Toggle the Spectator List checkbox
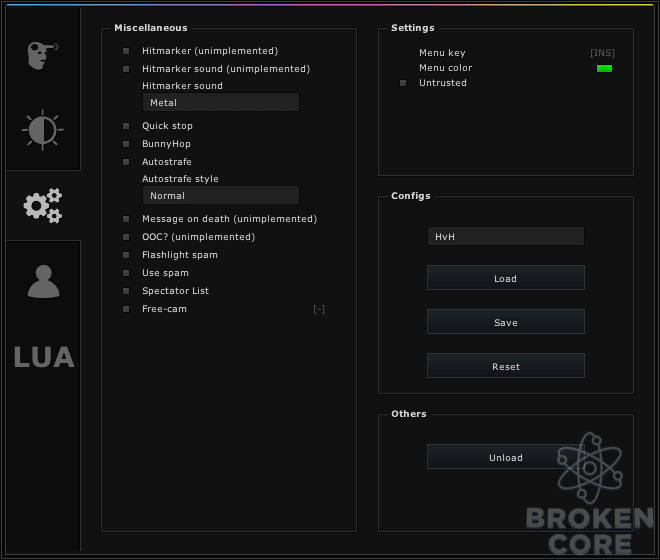The height and width of the screenshot is (560, 660). tap(126, 291)
